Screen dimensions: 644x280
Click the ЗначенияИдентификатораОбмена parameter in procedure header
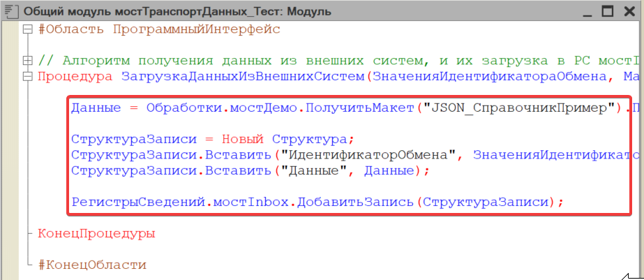(490, 77)
